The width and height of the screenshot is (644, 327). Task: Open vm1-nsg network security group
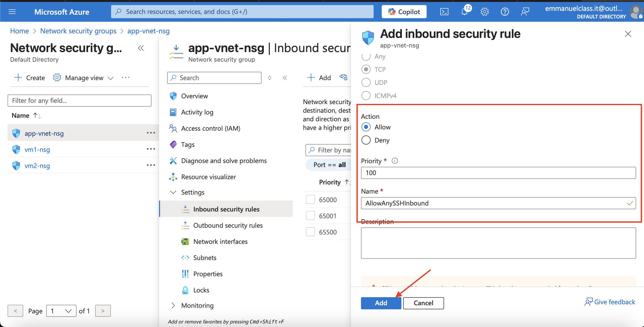tap(37, 150)
